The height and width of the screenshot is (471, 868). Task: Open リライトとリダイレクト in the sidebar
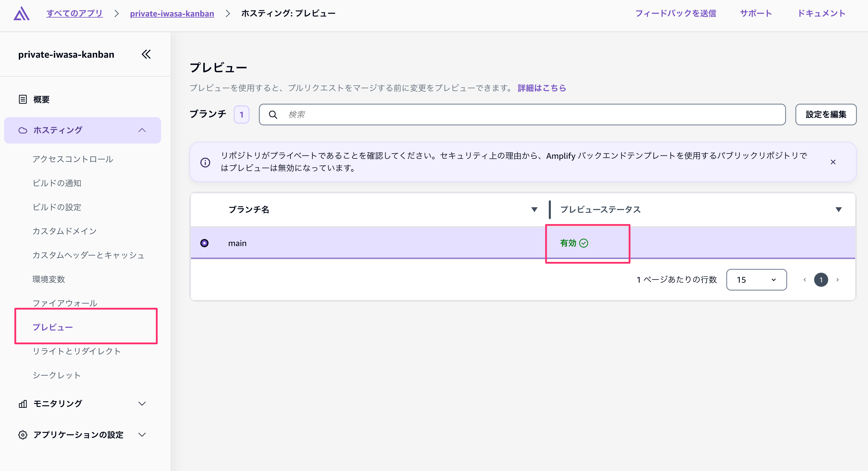(77, 351)
